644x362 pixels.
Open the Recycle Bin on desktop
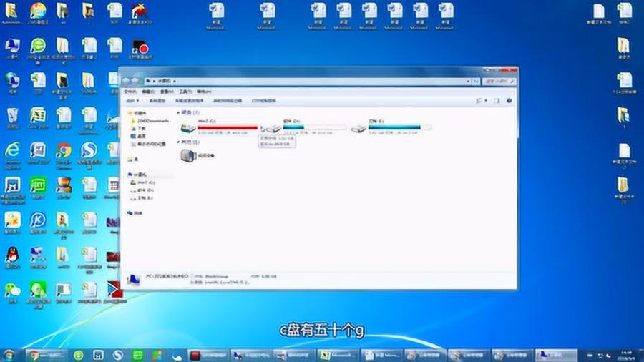tap(12, 116)
